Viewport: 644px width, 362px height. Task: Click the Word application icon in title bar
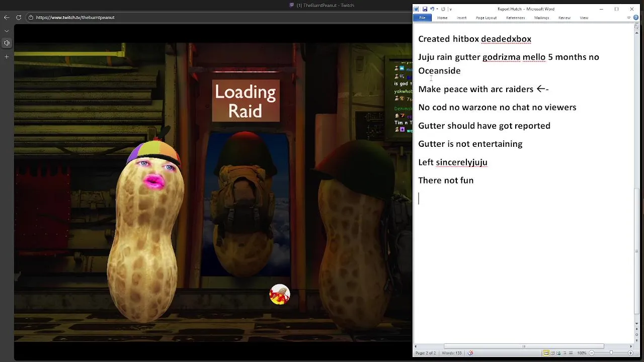click(417, 9)
